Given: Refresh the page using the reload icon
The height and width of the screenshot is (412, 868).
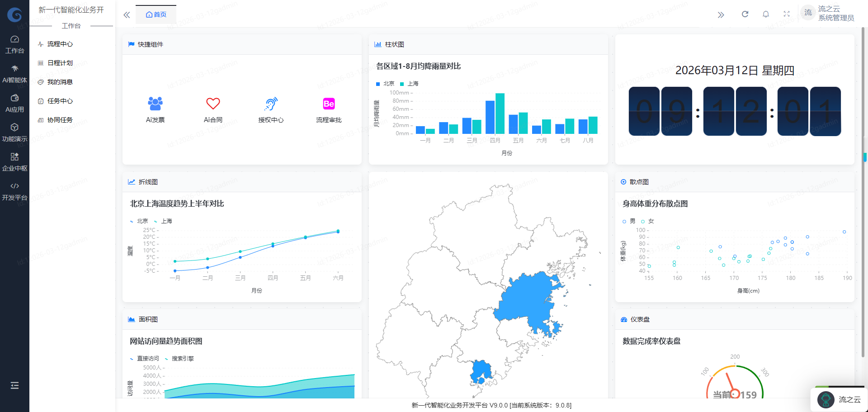Looking at the screenshot, I should click(745, 14).
